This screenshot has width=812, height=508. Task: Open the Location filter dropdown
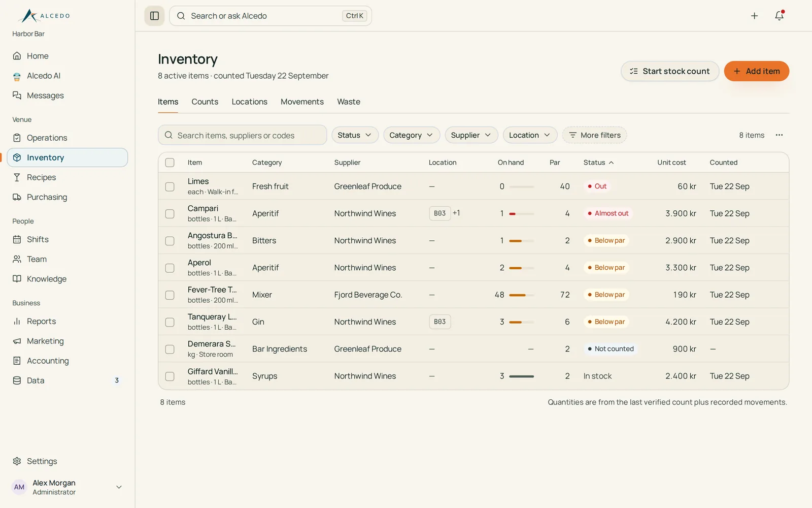point(530,135)
